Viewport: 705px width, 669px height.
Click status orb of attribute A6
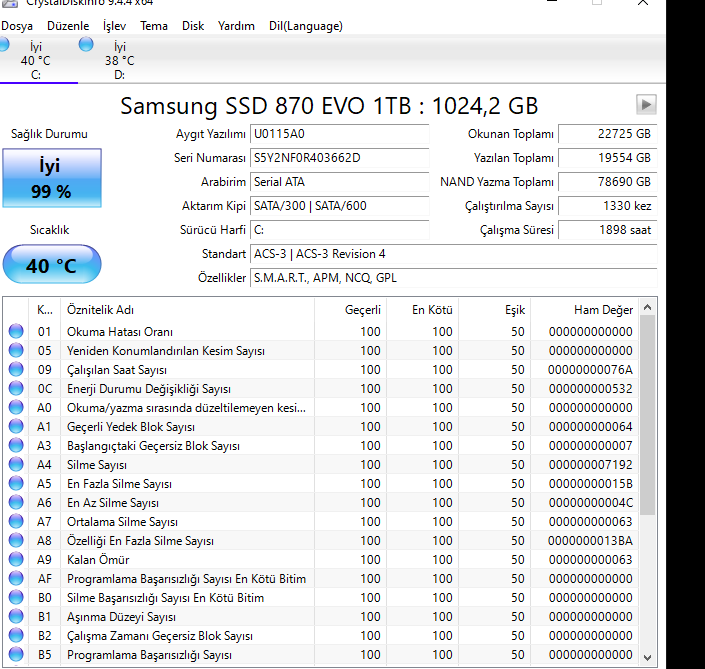point(16,502)
